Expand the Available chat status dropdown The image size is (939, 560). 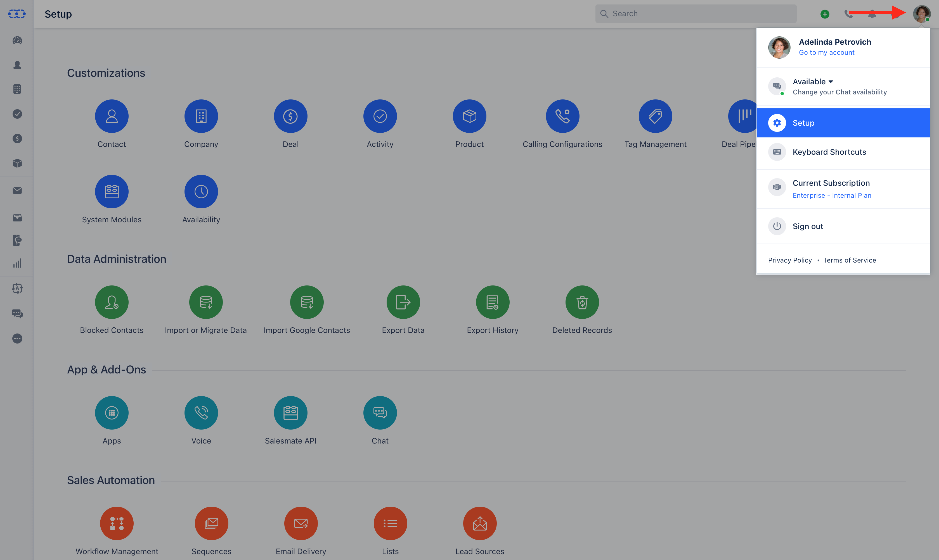coord(813,82)
